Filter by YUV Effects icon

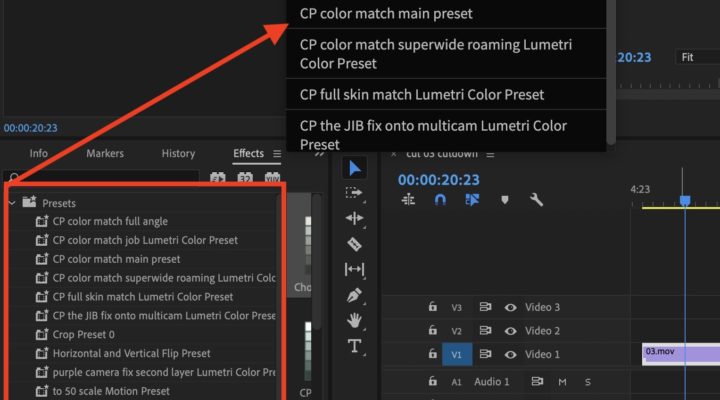tap(272, 178)
